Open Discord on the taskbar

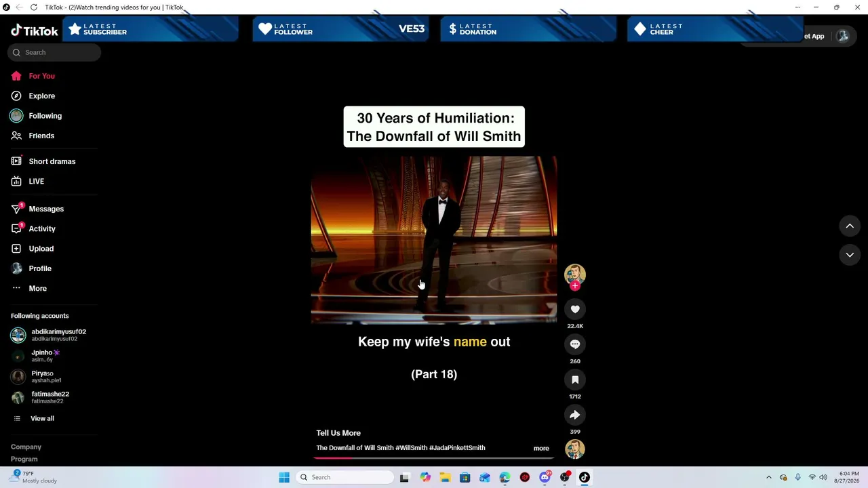(x=545, y=477)
